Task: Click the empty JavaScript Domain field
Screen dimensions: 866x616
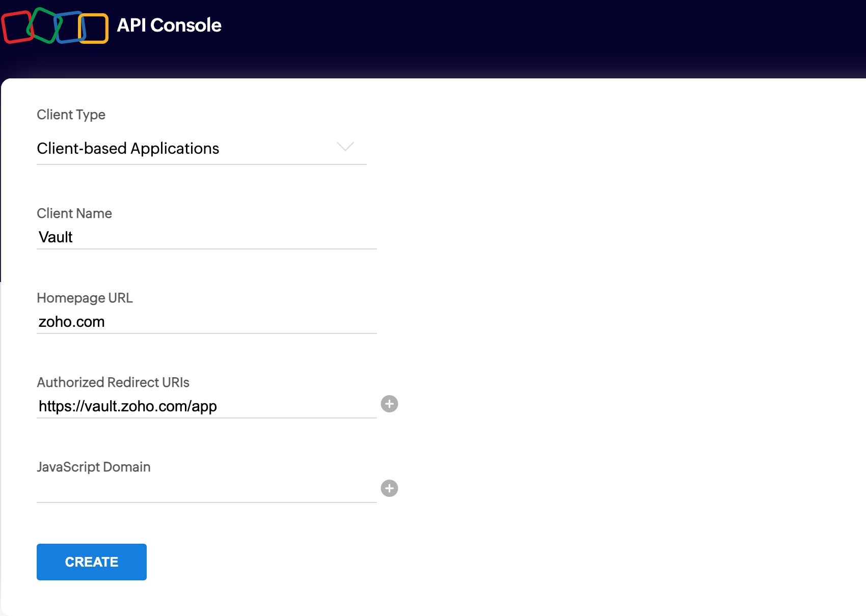Action: [207, 491]
